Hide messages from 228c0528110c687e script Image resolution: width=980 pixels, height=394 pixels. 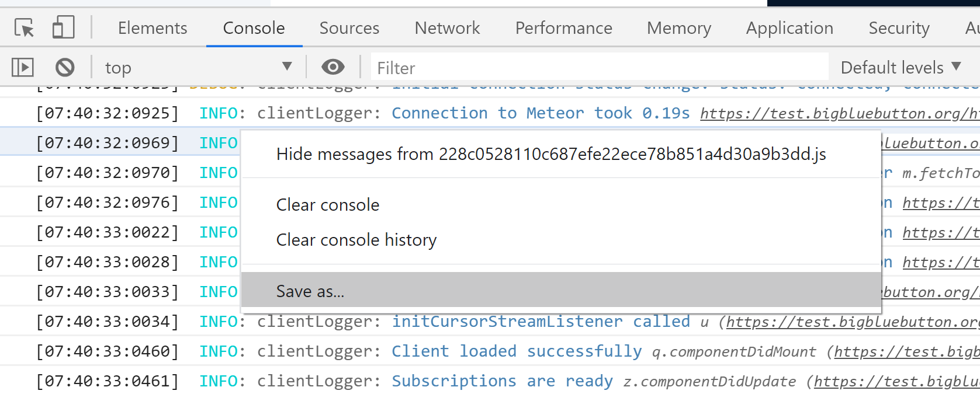pyautogui.click(x=550, y=154)
